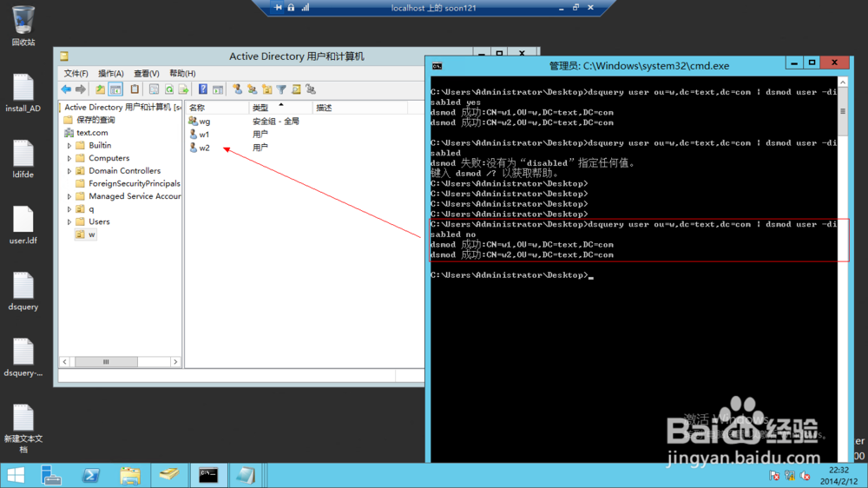This screenshot has width=868, height=488.
Task: Open File Explorer from the taskbar
Action: click(129, 475)
